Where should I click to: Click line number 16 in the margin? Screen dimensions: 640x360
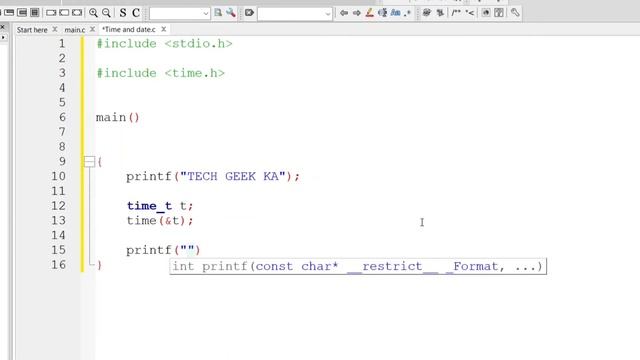[58, 265]
